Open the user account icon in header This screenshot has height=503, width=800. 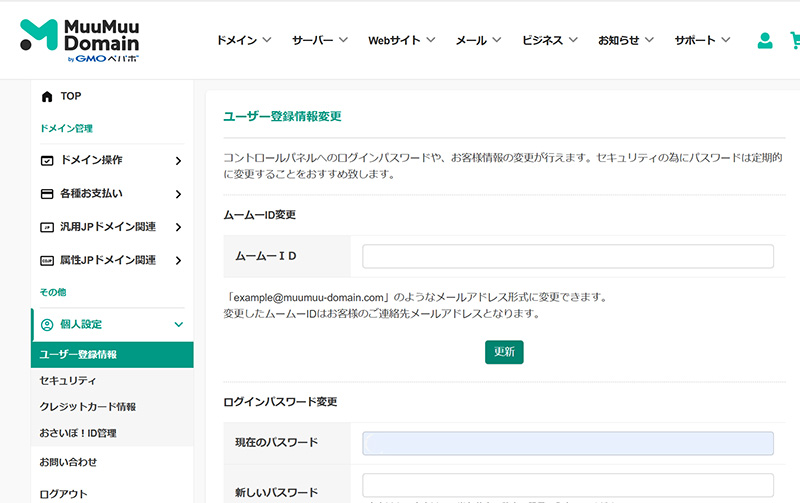point(765,41)
